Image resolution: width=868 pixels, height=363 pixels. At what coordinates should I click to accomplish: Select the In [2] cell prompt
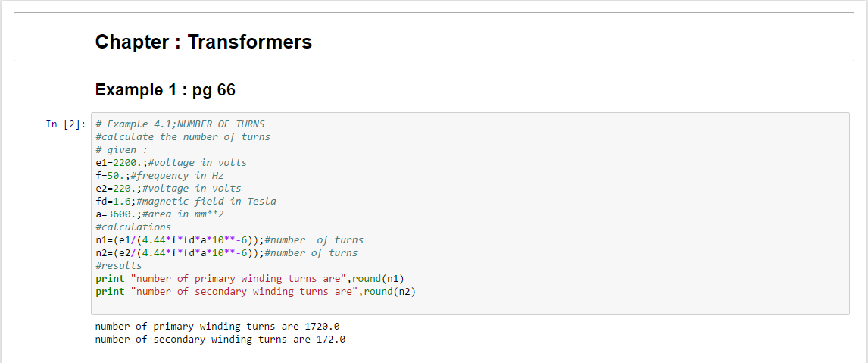pos(64,124)
